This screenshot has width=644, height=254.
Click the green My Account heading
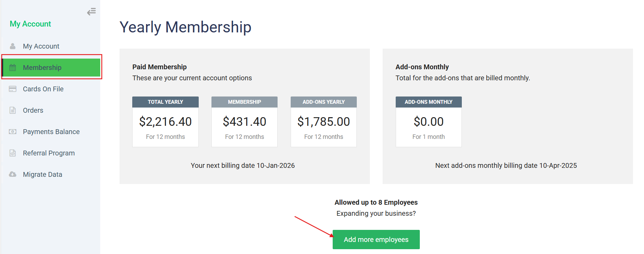pyautogui.click(x=30, y=24)
